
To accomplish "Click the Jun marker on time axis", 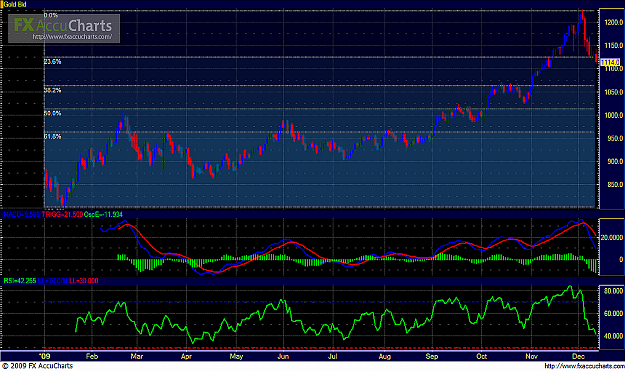I will coord(283,356).
